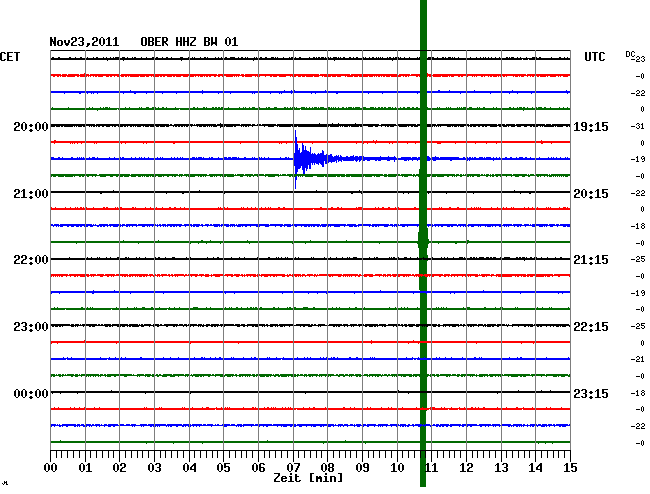This screenshot has height=494, width=650.
Task: Click the CET axis heading
Action: click(10, 57)
